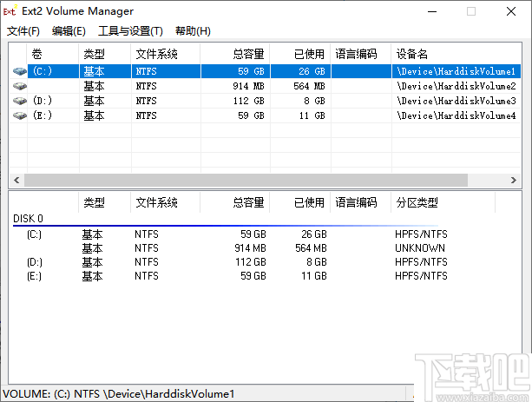Image resolution: width=532 pixels, height=402 pixels.
Task: Click the 分区类型 column header in disk panel
Action: coord(443,202)
